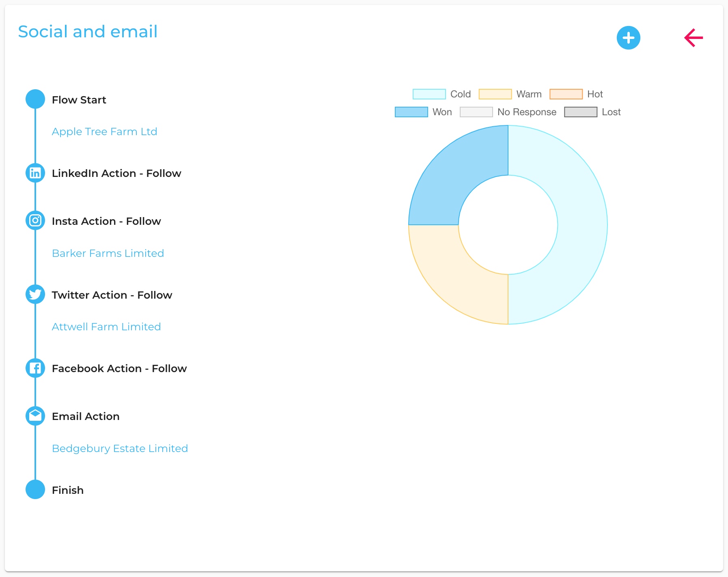Click the blue plus add button

tap(628, 38)
